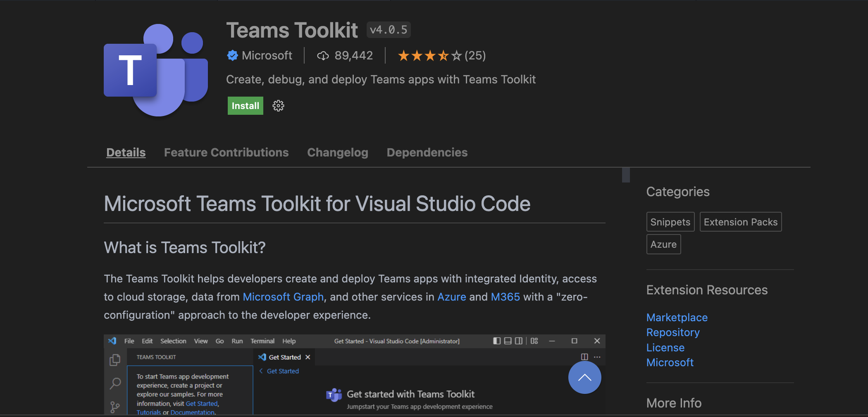Click the blue scroll-to-top arrow button
Screen dimensions: 868x417
(584, 377)
